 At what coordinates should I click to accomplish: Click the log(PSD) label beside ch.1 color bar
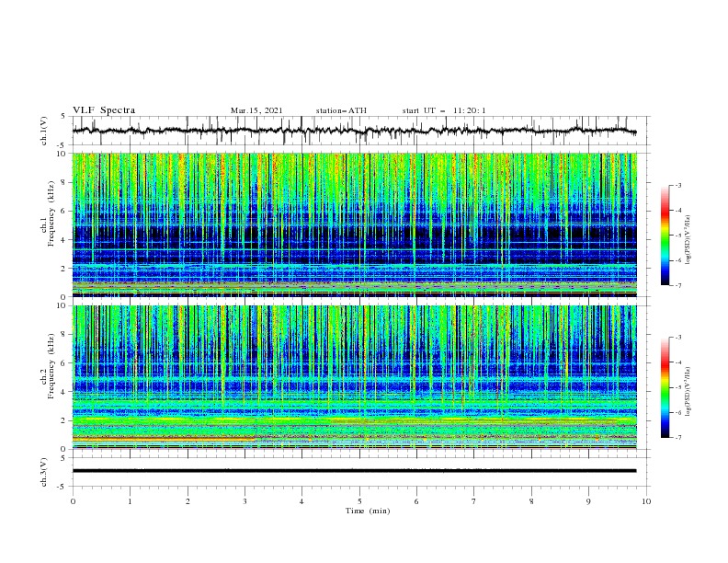688,240
